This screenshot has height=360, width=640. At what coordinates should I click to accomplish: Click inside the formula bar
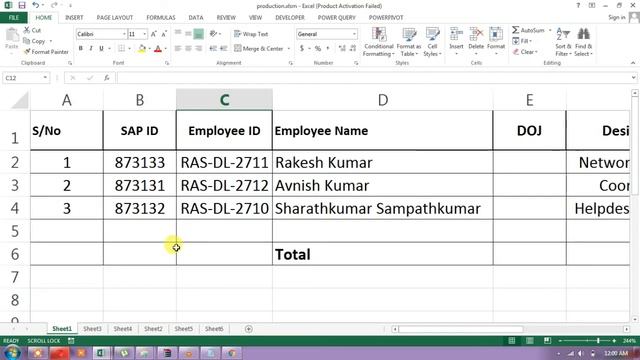(x=373, y=78)
